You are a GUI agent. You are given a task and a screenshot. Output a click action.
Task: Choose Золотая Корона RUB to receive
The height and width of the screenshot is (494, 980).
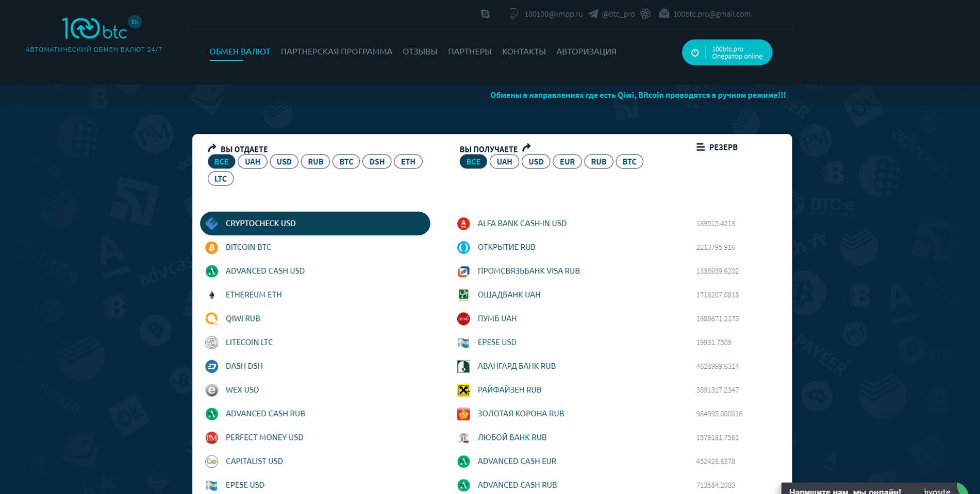[520, 414]
